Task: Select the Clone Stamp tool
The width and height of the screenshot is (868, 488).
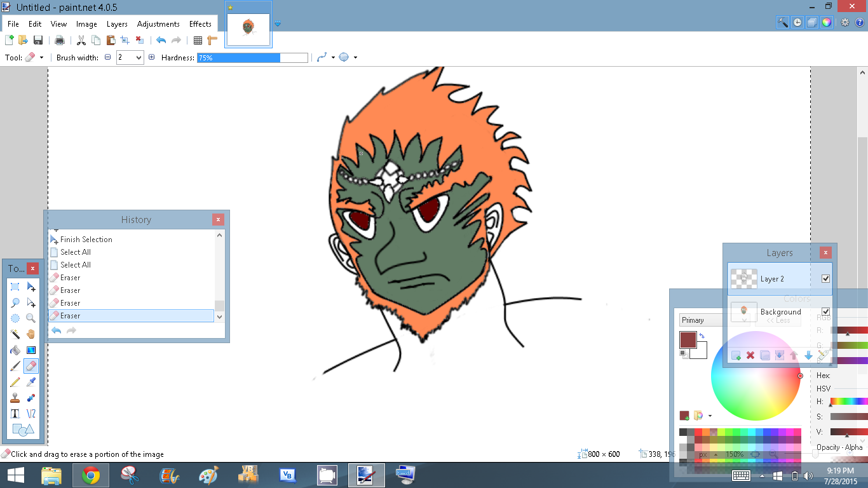Action: (15, 398)
